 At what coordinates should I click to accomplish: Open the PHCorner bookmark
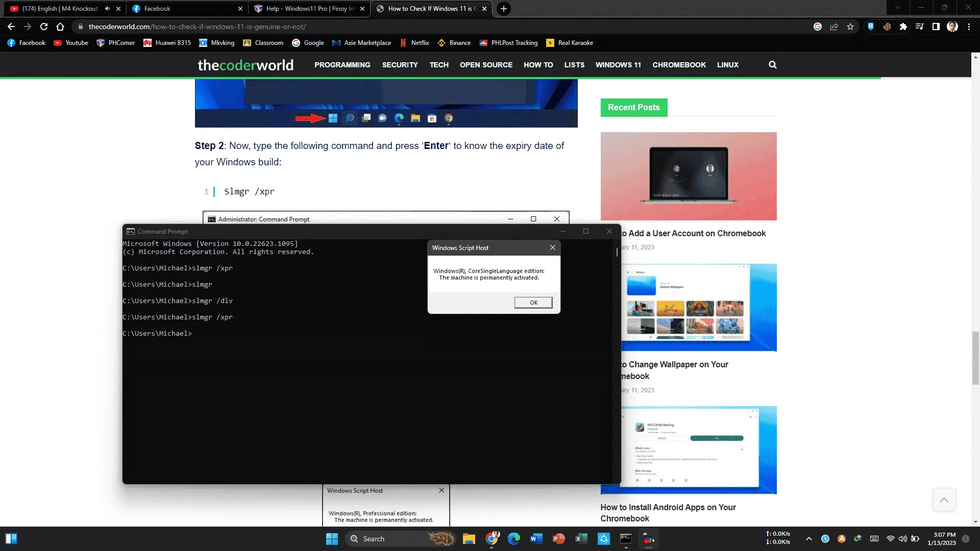point(116,43)
